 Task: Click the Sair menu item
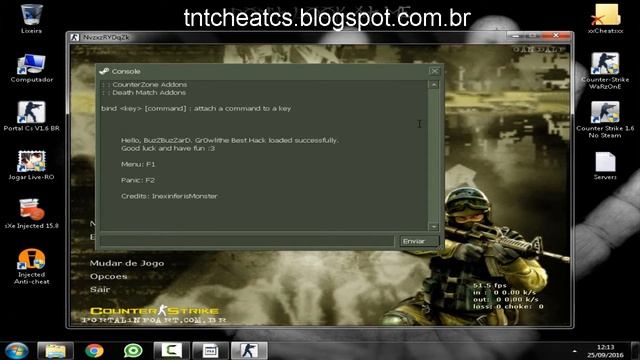(x=100, y=289)
